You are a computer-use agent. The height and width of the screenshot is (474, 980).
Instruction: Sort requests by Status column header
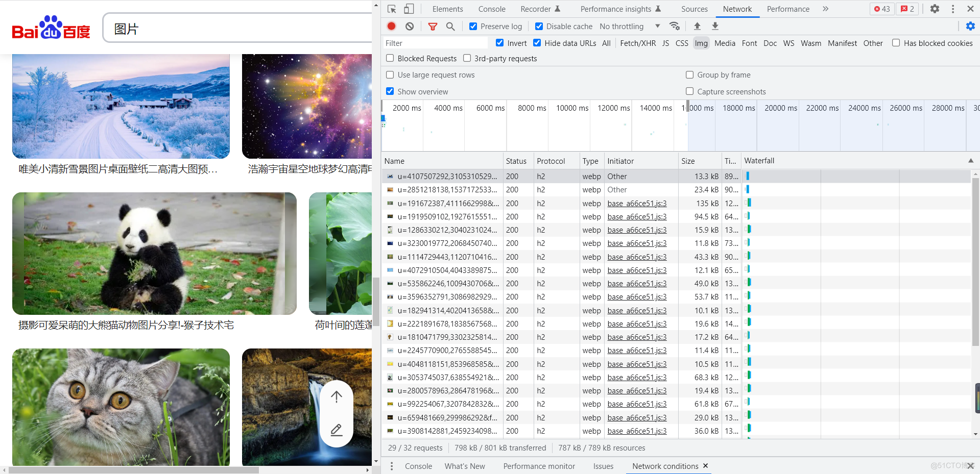click(x=518, y=161)
